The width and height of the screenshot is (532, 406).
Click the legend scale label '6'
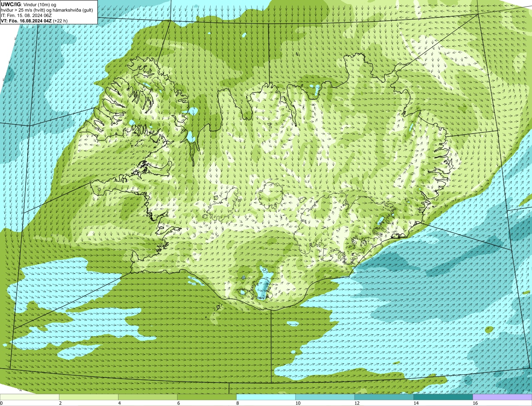pyautogui.click(x=178, y=403)
